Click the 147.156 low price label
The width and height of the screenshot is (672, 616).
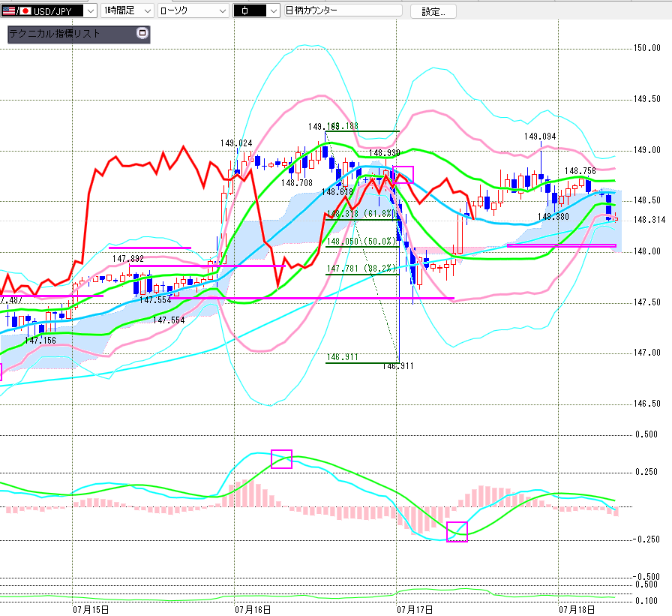pos(40,341)
